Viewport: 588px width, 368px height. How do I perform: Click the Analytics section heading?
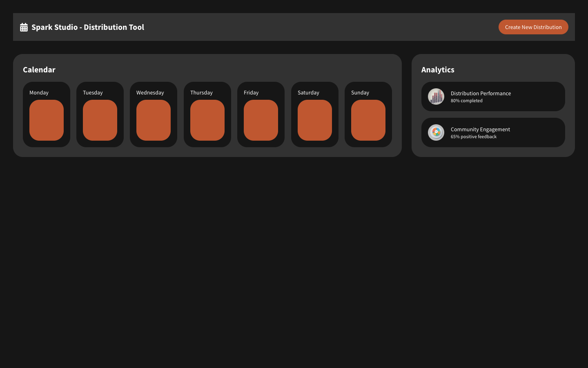(x=438, y=70)
